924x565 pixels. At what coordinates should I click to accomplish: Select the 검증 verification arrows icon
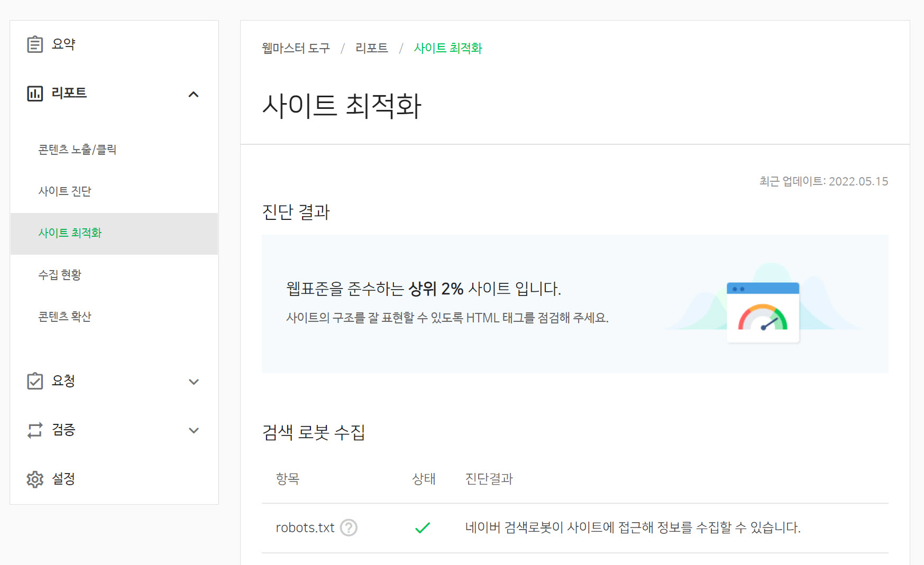[34, 430]
